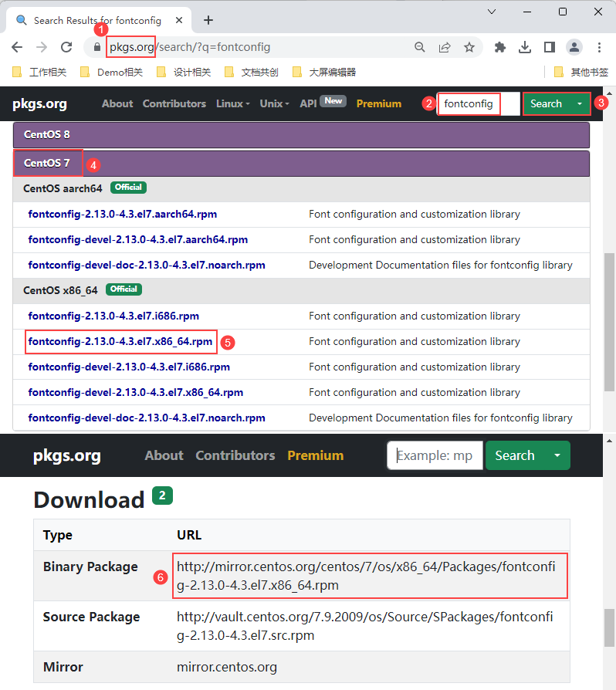Expand the Unix dropdown menu
Image resolution: width=616 pixels, height=690 pixels.
[x=274, y=104]
